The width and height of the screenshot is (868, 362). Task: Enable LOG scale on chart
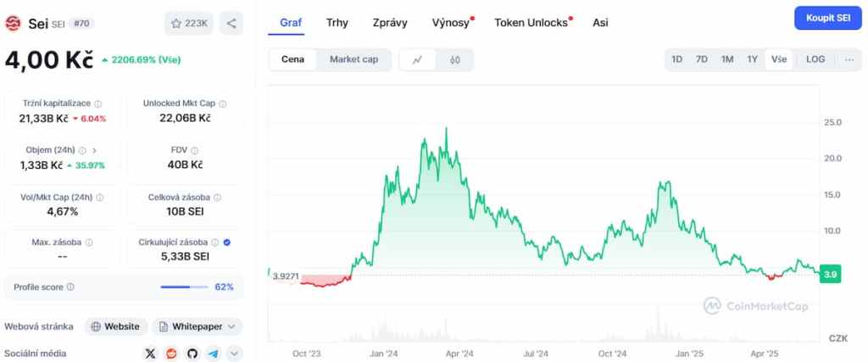click(815, 59)
